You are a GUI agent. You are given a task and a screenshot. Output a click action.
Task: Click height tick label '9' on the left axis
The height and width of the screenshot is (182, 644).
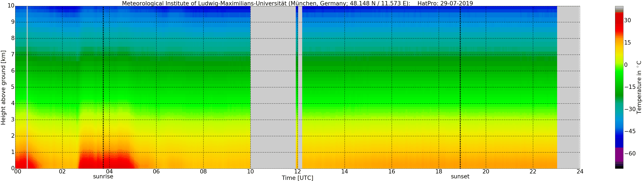pos(13,22)
